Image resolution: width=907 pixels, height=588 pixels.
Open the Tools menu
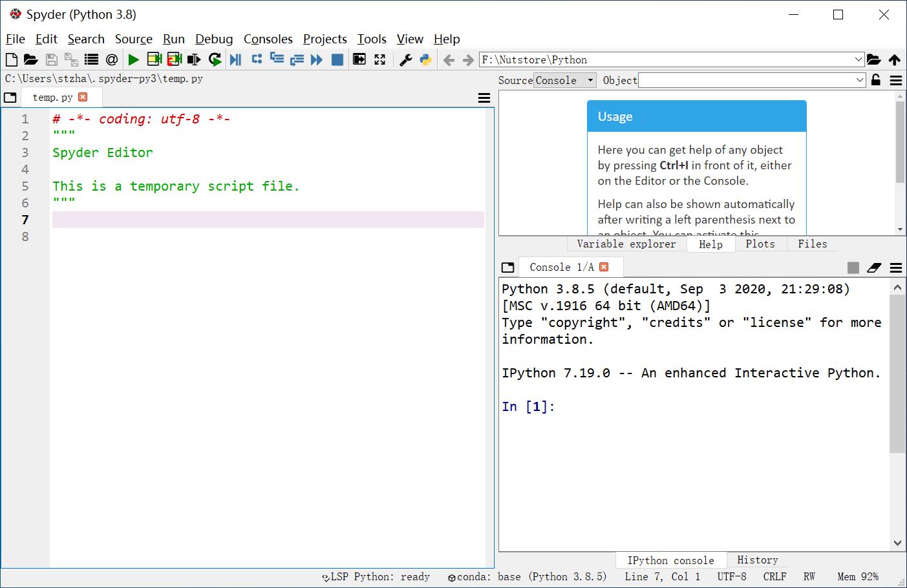(x=372, y=39)
